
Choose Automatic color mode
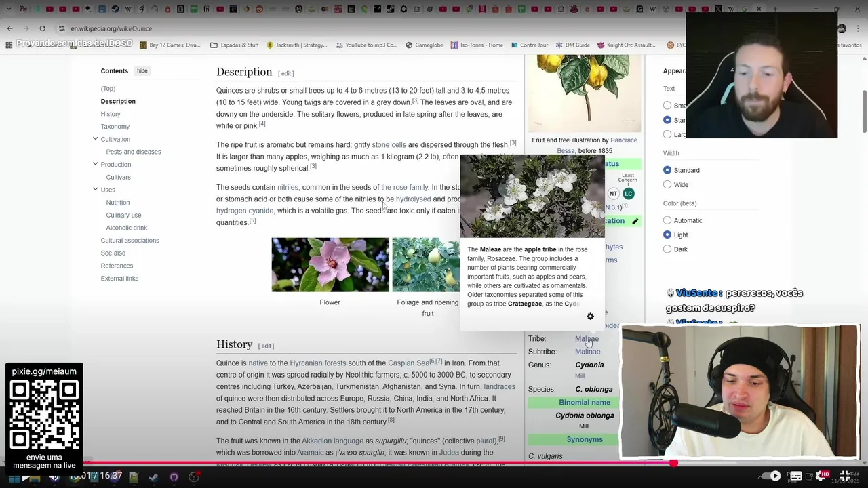(x=667, y=220)
